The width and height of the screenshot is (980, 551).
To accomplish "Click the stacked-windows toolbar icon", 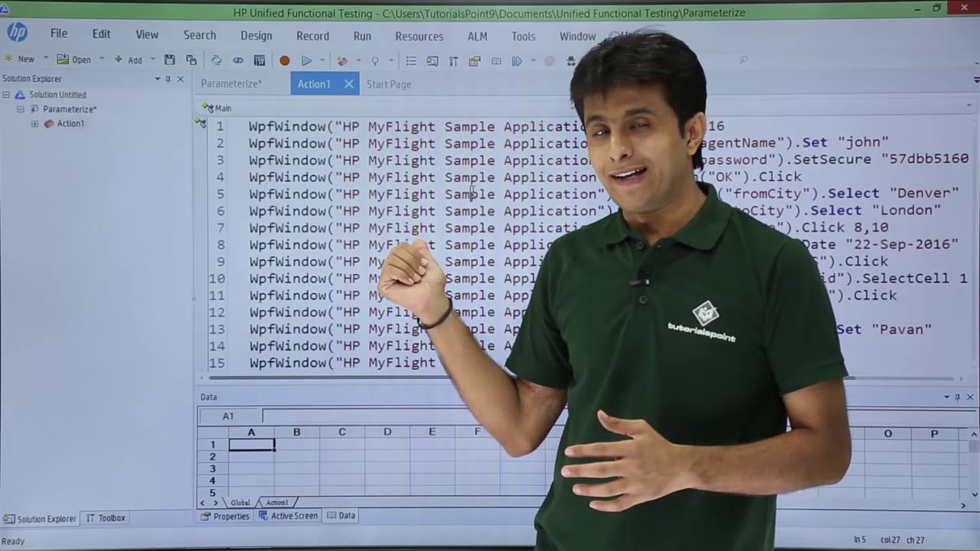I will (475, 60).
